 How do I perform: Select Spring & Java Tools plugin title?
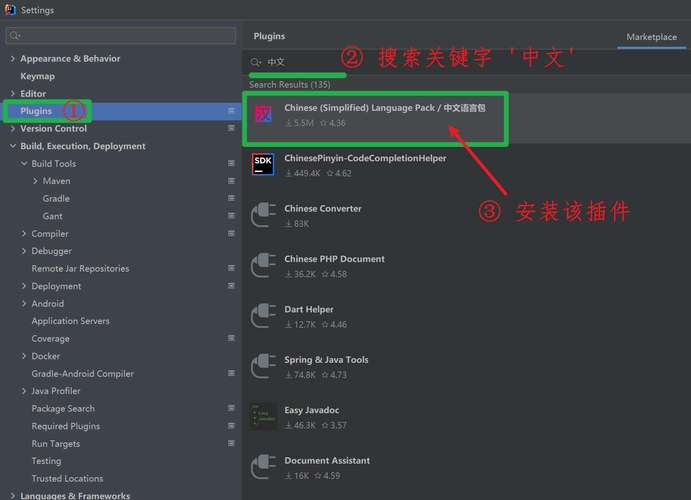tap(326, 360)
